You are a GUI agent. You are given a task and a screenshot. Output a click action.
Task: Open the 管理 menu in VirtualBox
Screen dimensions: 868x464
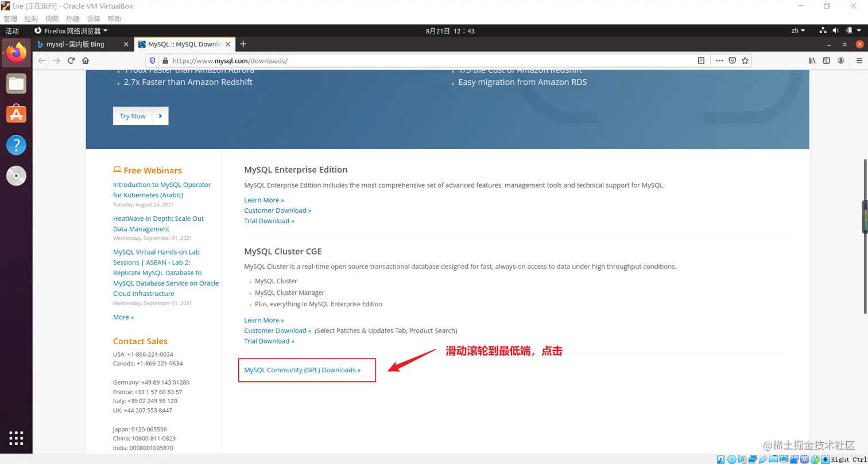[10, 19]
